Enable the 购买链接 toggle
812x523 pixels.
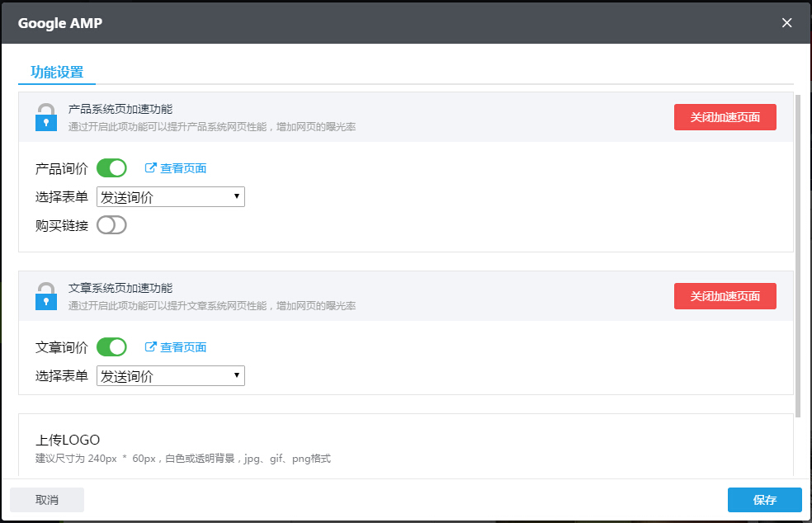111,224
